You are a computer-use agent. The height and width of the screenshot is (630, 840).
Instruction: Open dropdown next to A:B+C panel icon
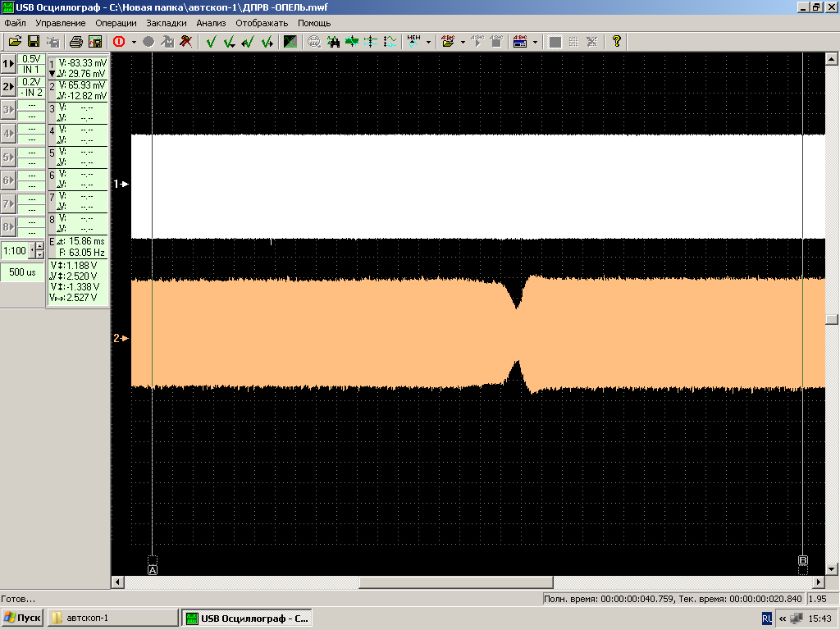pos(535,42)
